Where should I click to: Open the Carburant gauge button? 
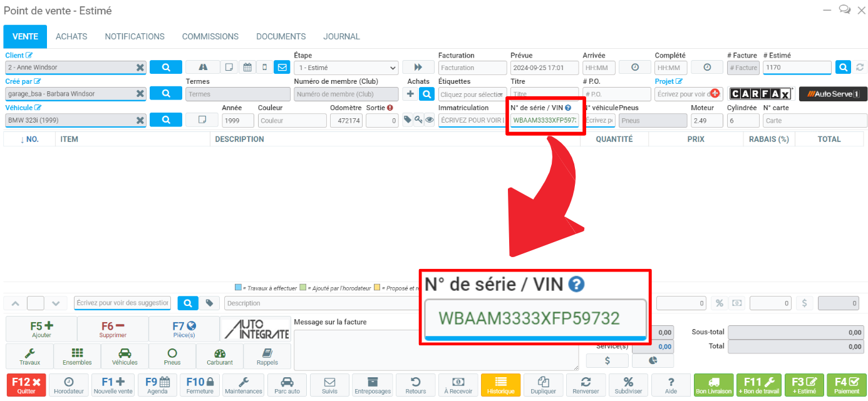[x=220, y=356]
